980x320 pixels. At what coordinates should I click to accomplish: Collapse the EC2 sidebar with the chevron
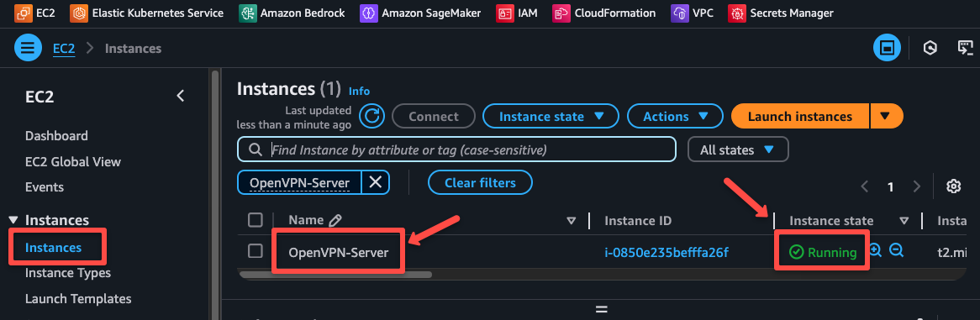(x=181, y=97)
